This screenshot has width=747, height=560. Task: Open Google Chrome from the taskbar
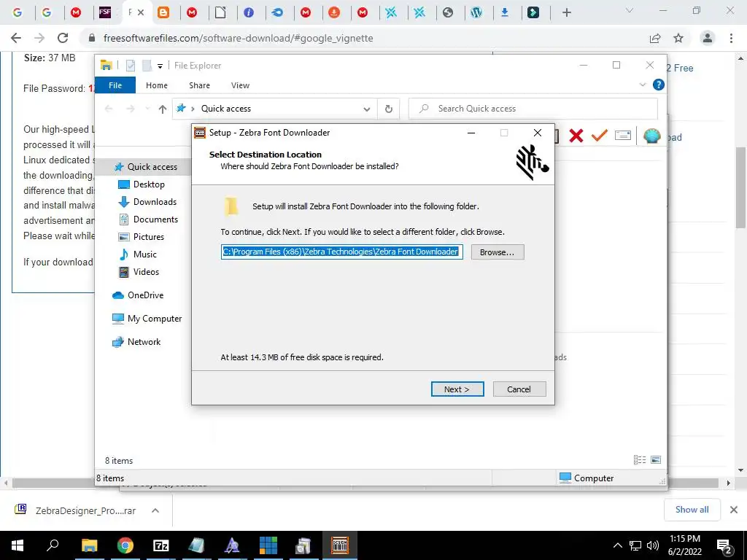pyautogui.click(x=125, y=545)
